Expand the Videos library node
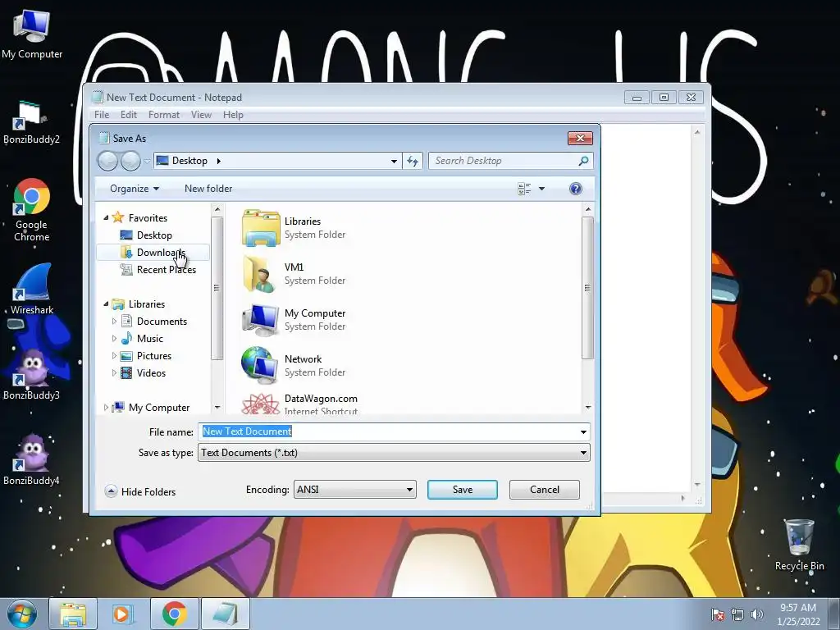The image size is (840, 630). click(x=114, y=373)
